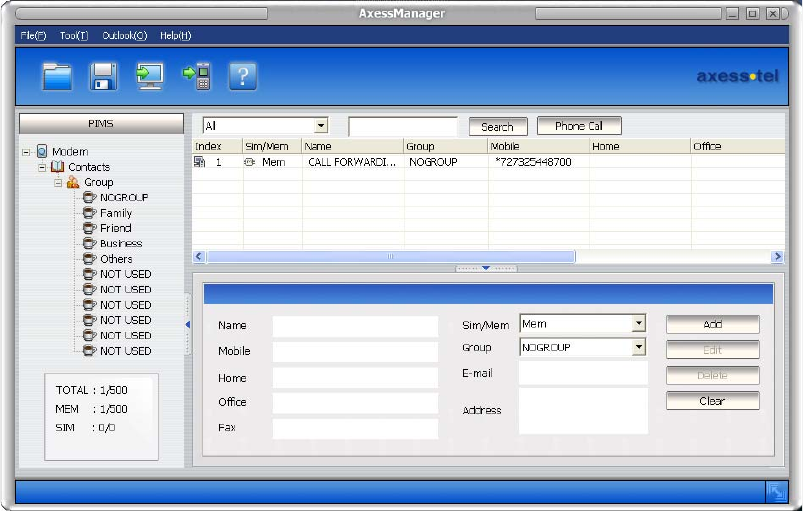Image resolution: width=803 pixels, height=511 pixels.
Task: Select the Friend group
Action: click(x=116, y=228)
